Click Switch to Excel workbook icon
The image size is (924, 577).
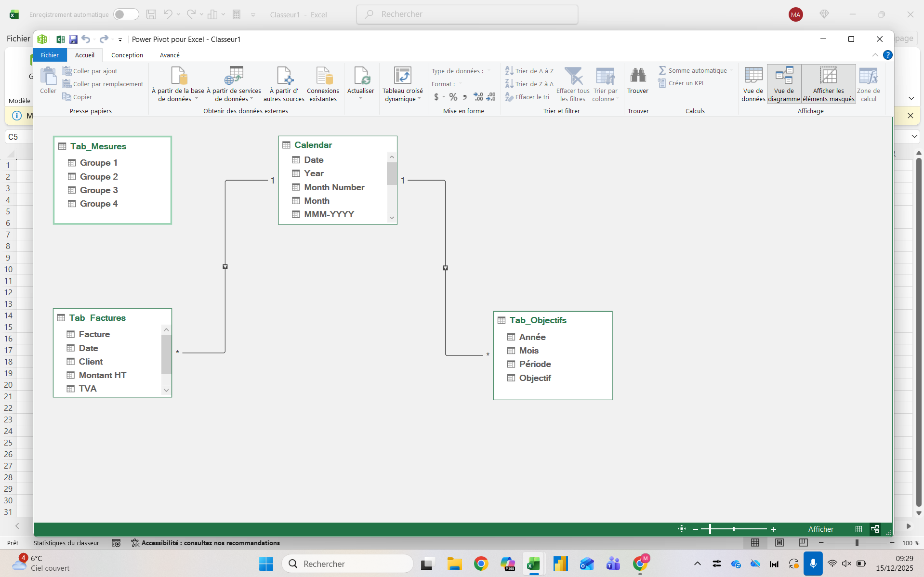60,39
